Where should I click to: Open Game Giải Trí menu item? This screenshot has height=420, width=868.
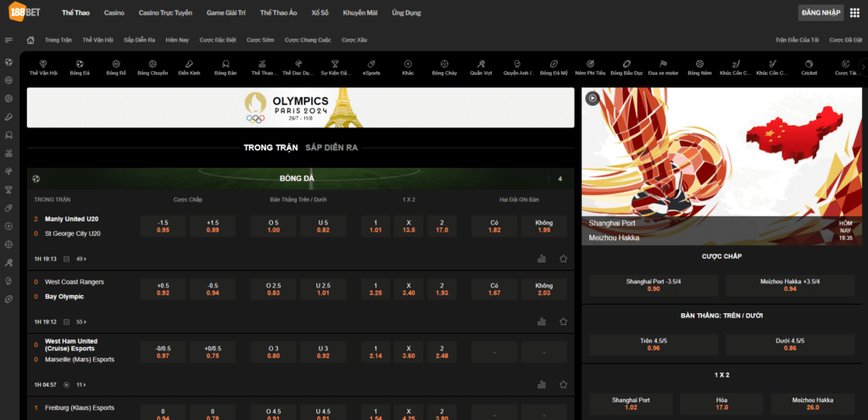[x=226, y=13]
